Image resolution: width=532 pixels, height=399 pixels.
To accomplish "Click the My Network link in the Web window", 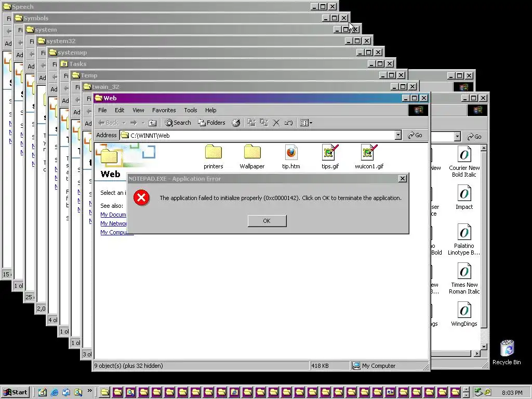I will (x=113, y=223).
